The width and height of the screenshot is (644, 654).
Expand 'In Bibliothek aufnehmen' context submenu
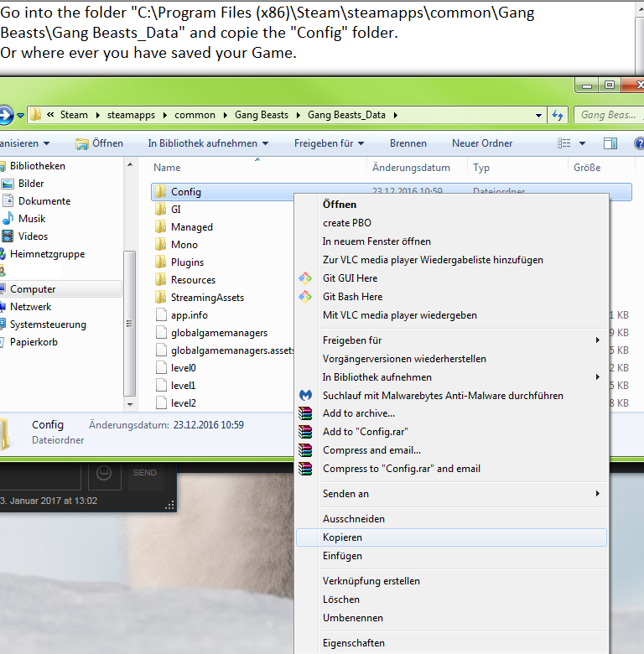coord(598,377)
